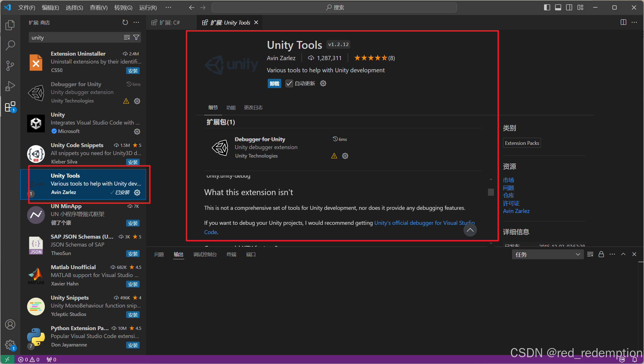Click warning icon on Debugger for Unity pack item

click(334, 156)
